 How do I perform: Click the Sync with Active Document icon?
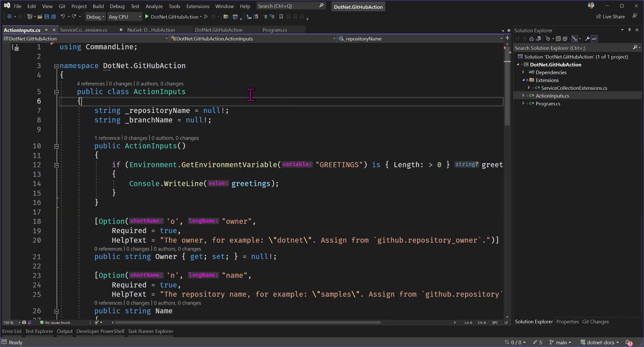[x=539, y=39]
